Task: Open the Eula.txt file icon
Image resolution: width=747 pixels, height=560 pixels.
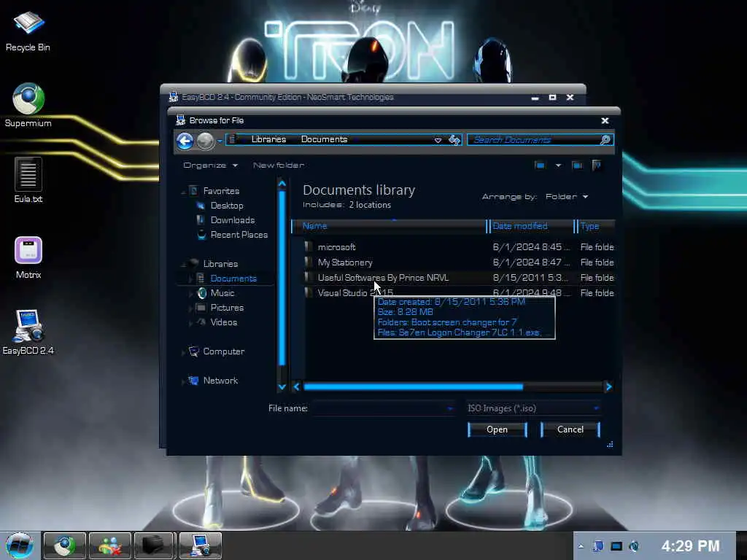Action: click(28, 180)
